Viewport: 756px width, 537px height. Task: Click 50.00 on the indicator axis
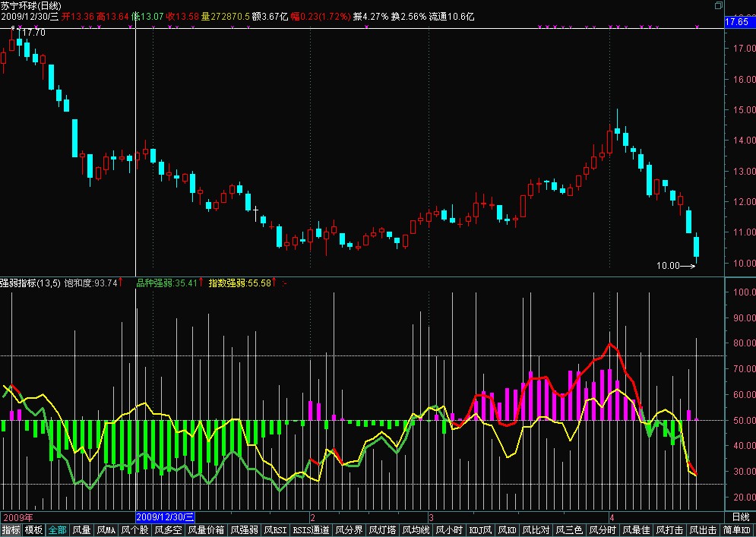tap(744, 420)
